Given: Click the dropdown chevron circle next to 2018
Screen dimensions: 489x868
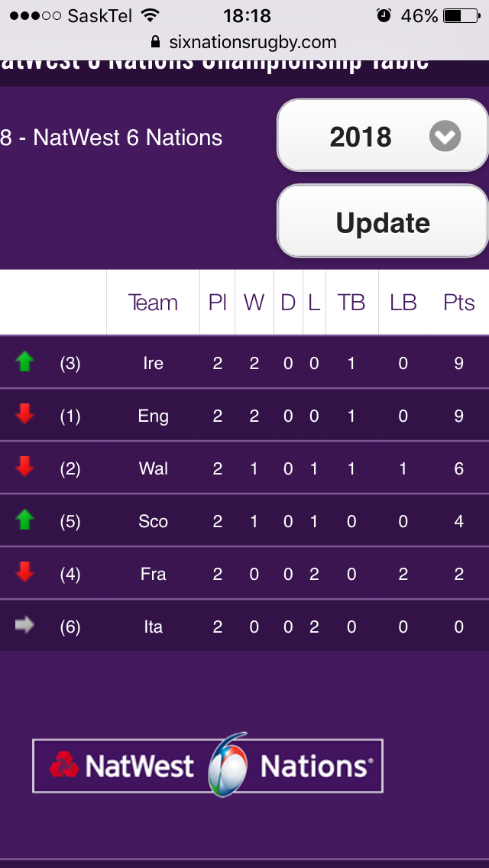Looking at the screenshot, I should [x=445, y=138].
